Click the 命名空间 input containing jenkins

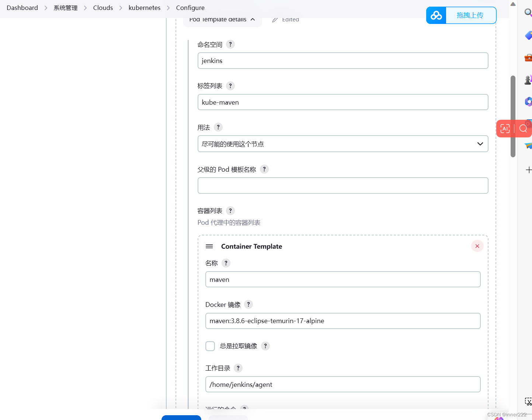pos(343,60)
